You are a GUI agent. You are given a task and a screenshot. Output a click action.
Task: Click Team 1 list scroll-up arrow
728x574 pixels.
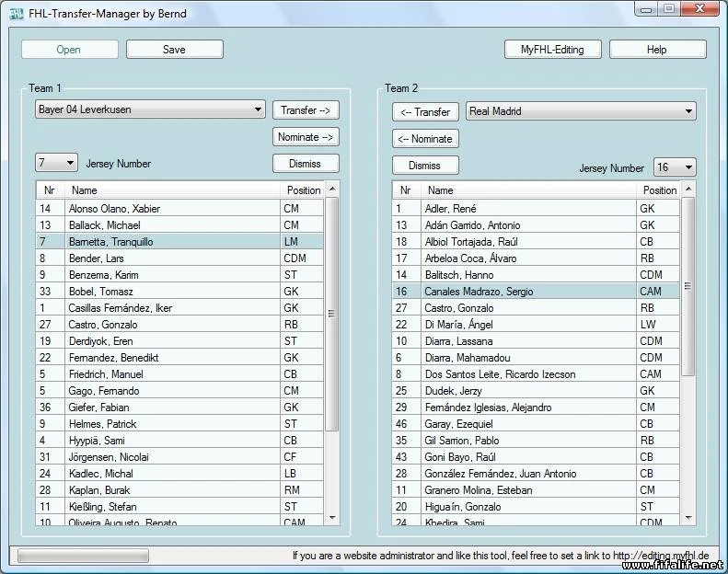coord(332,189)
